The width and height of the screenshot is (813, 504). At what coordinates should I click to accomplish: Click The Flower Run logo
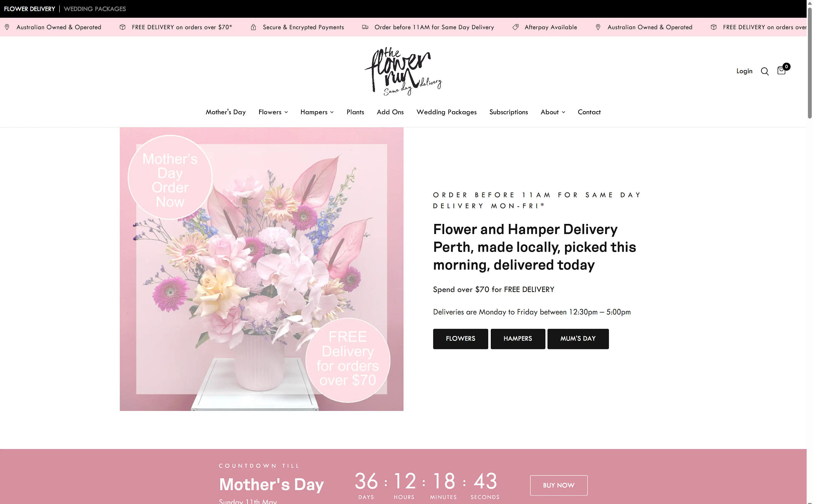point(403,71)
